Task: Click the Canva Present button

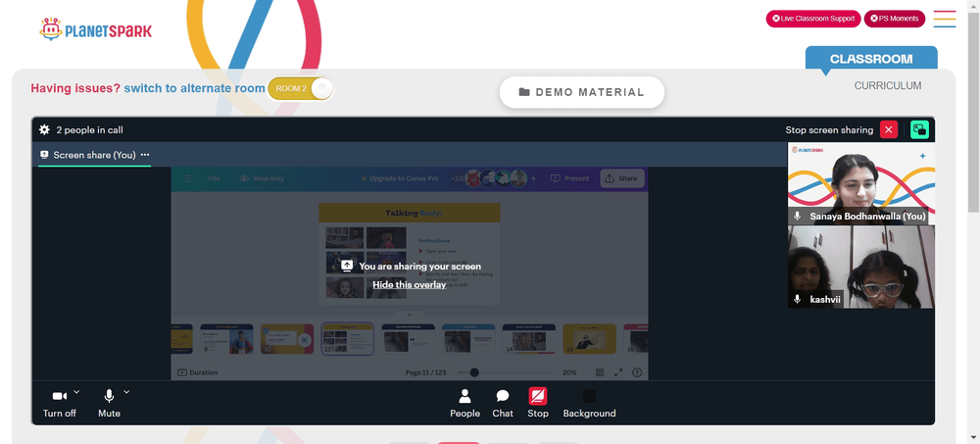Action: coord(569,178)
